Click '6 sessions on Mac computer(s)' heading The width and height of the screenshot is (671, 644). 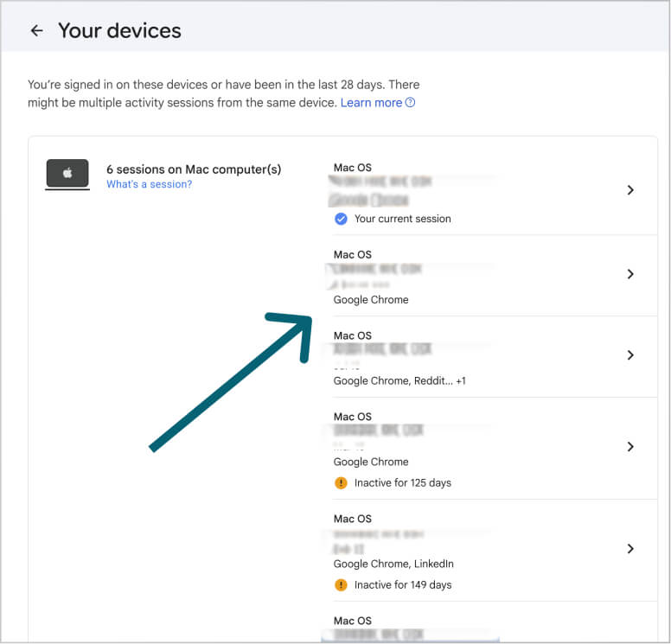point(194,169)
